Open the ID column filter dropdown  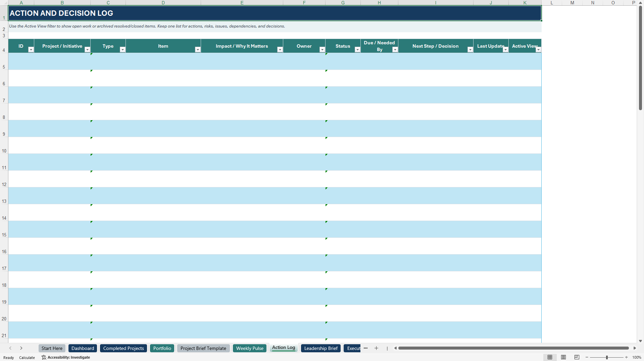(31, 50)
